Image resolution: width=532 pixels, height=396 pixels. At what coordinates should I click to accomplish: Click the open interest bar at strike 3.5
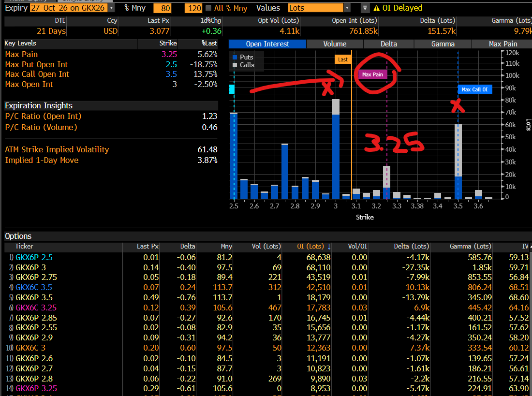458,161
